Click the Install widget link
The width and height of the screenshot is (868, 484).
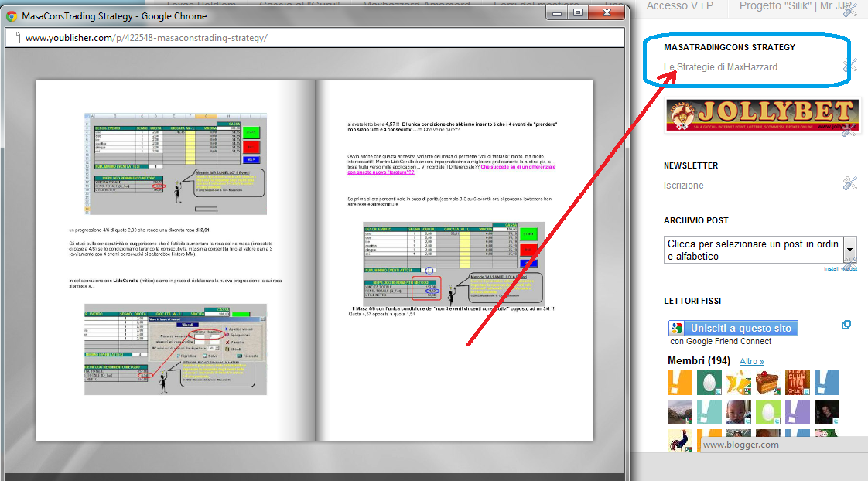(x=840, y=269)
